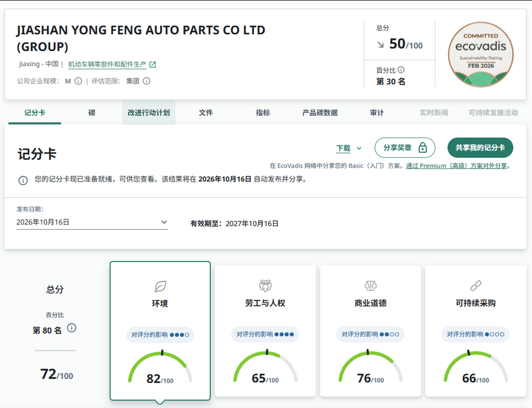Go to the 文件 tab
The image size is (532, 408).
pos(206,113)
